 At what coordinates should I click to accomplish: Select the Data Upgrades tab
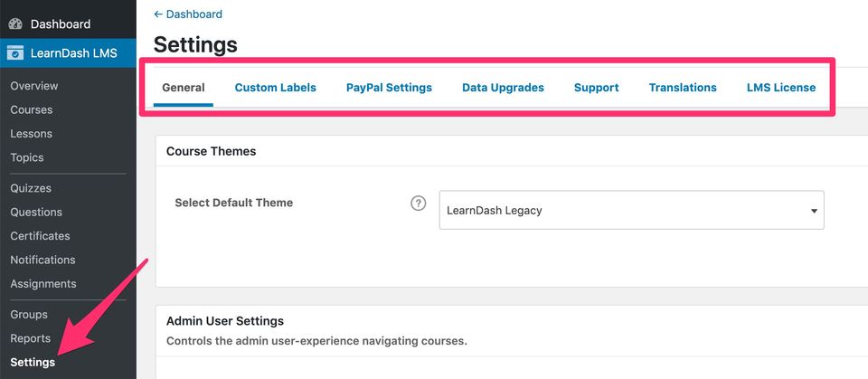point(503,88)
